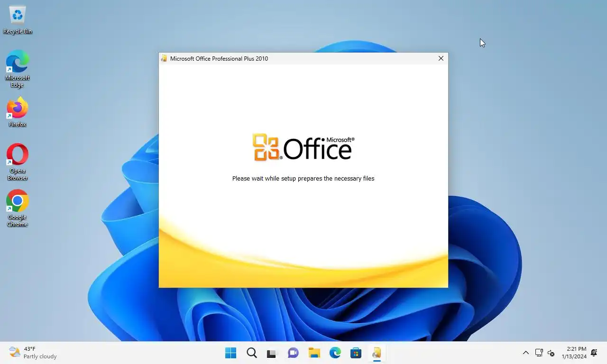This screenshot has width=607, height=364.
Task: Open the network status tray icon
Action: pos(539,353)
